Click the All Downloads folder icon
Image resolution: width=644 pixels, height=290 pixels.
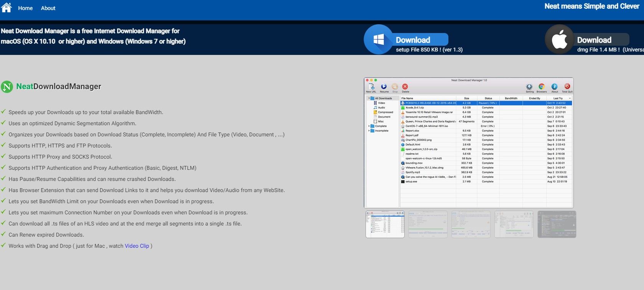(x=372, y=98)
